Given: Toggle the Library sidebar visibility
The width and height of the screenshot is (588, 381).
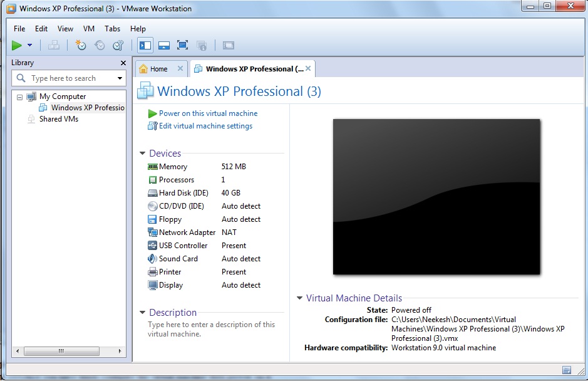Looking at the screenshot, I should point(145,45).
